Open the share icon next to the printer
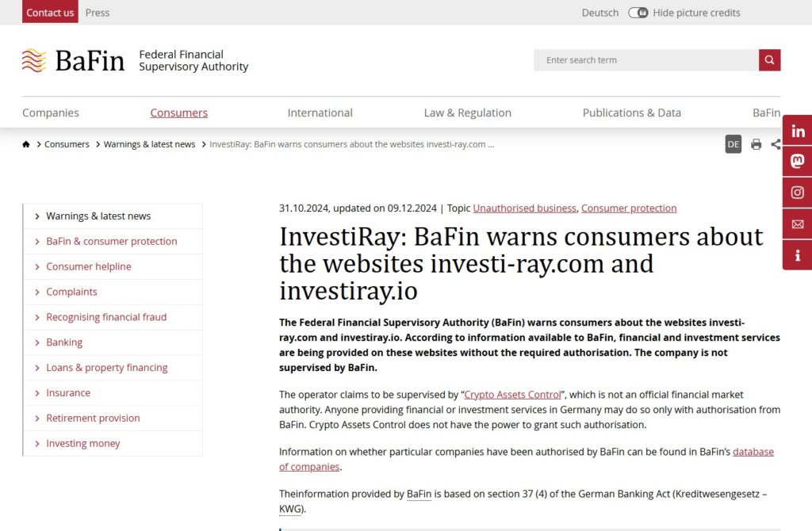This screenshot has height=531, width=812. 776,143
